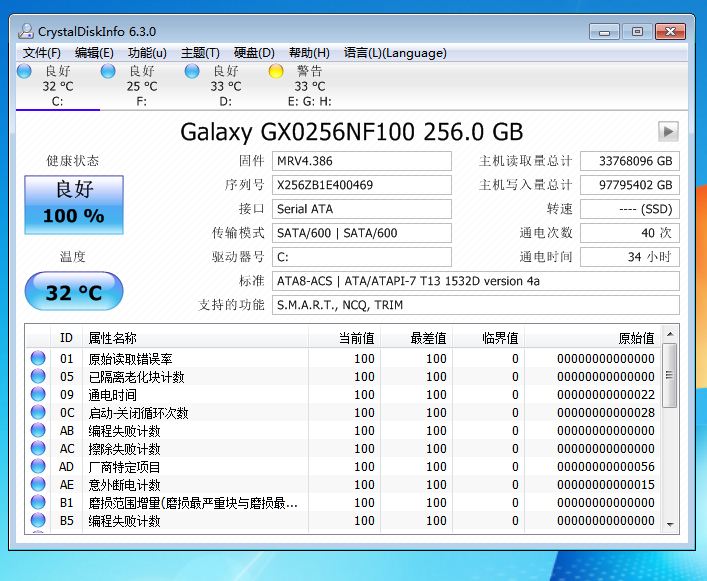This screenshot has width=707, height=581.
Task: Click raw value 00000000000022
Action: tap(606, 394)
